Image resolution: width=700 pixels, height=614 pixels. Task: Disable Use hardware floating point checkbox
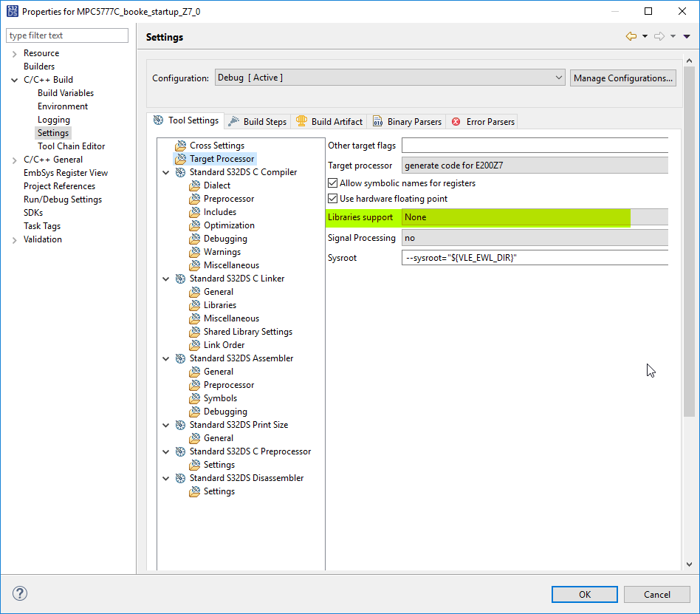point(332,199)
